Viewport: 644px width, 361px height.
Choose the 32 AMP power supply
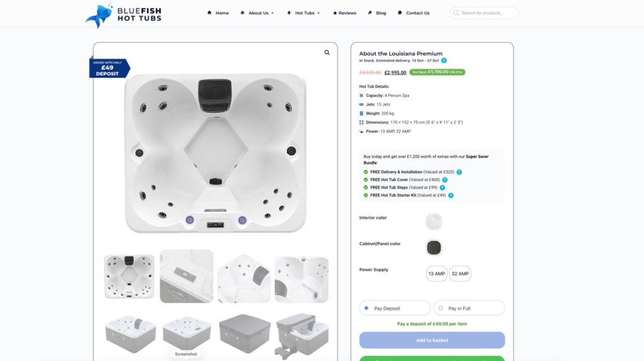pos(460,274)
